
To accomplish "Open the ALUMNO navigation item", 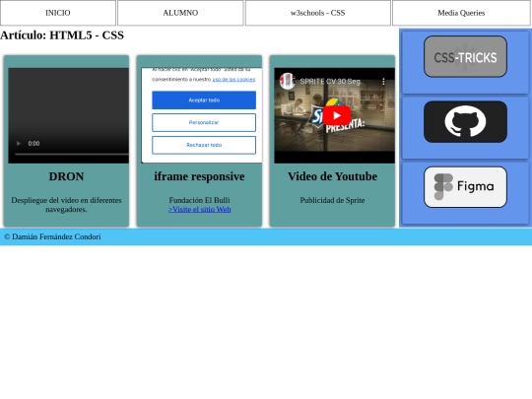I will [180, 13].
